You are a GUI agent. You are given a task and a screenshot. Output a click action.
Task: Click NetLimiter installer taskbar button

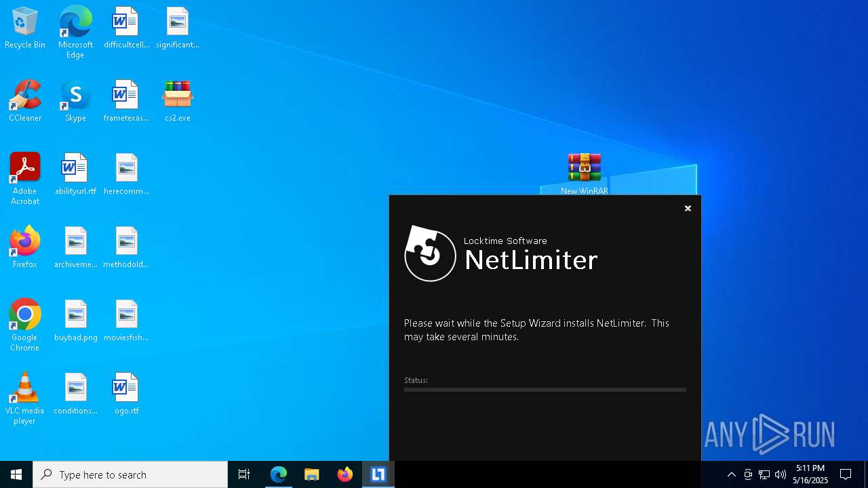378,474
